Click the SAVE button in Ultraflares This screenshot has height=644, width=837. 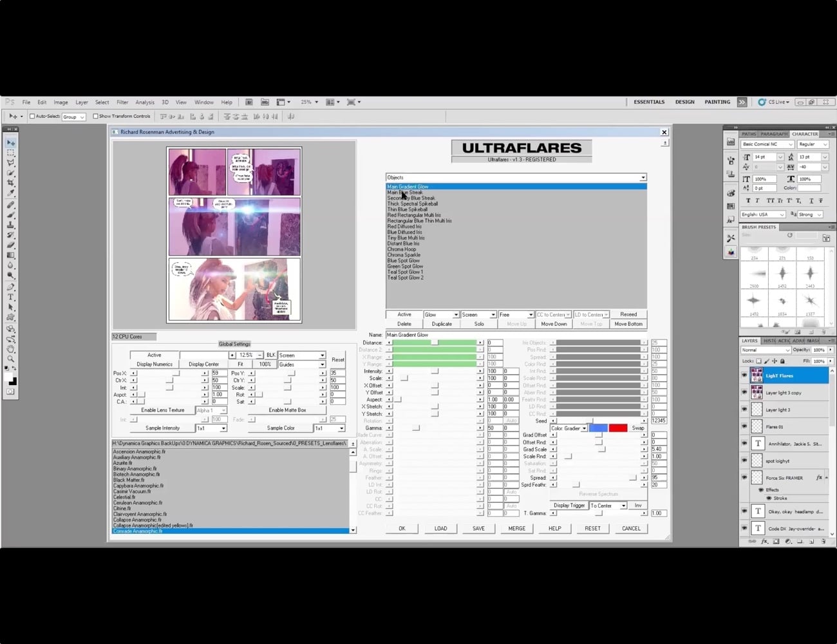click(478, 528)
